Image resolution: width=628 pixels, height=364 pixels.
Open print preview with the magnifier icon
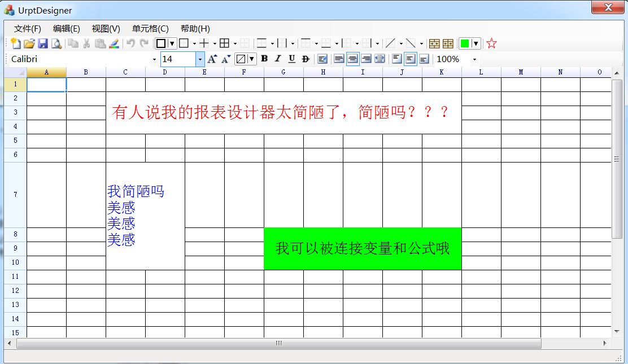pos(56,43)
